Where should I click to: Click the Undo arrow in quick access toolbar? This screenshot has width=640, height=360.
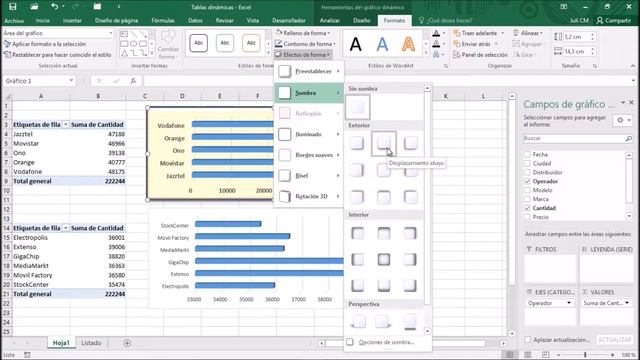pos(54,7)
